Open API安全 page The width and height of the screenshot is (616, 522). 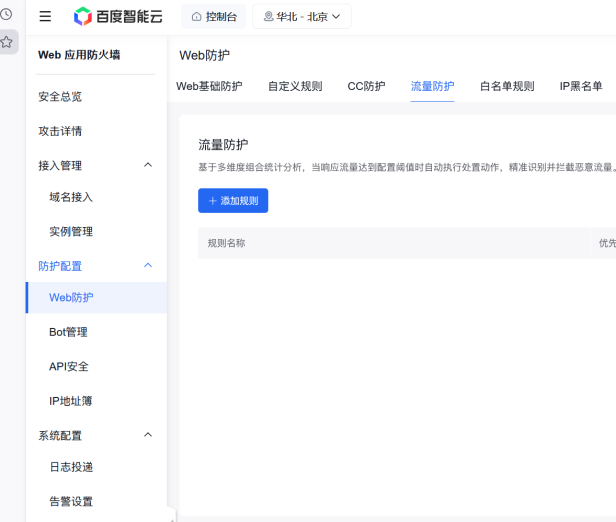[69, 367]
